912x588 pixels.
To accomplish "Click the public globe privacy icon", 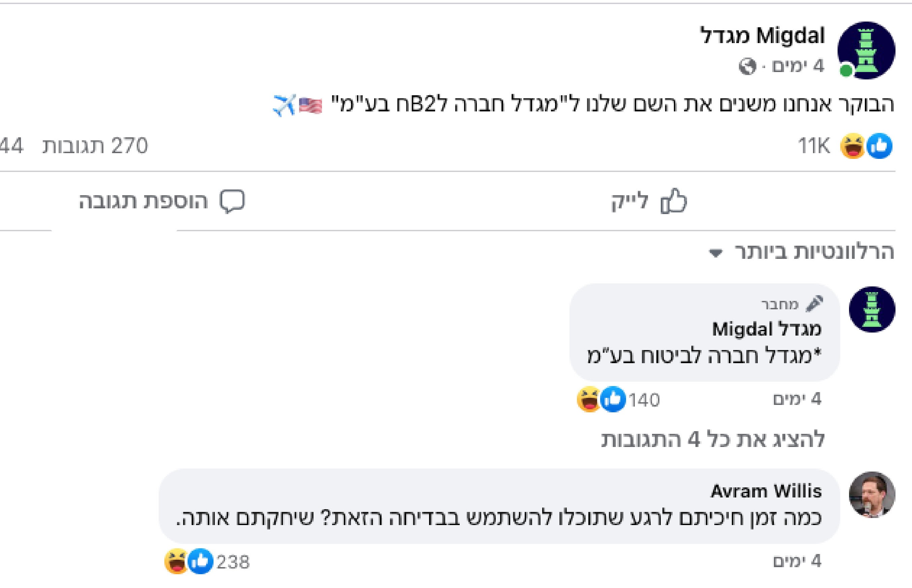I will pyautogui.click(x=747, y=66).
